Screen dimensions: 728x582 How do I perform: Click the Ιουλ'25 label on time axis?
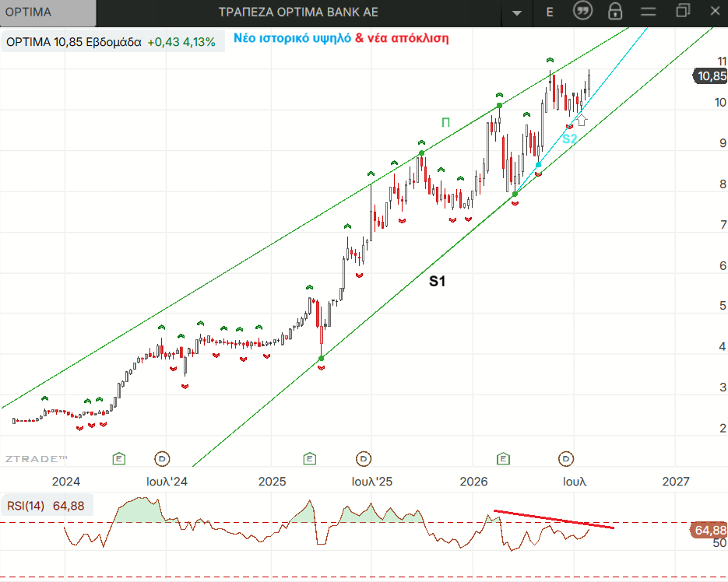(372, 482)
